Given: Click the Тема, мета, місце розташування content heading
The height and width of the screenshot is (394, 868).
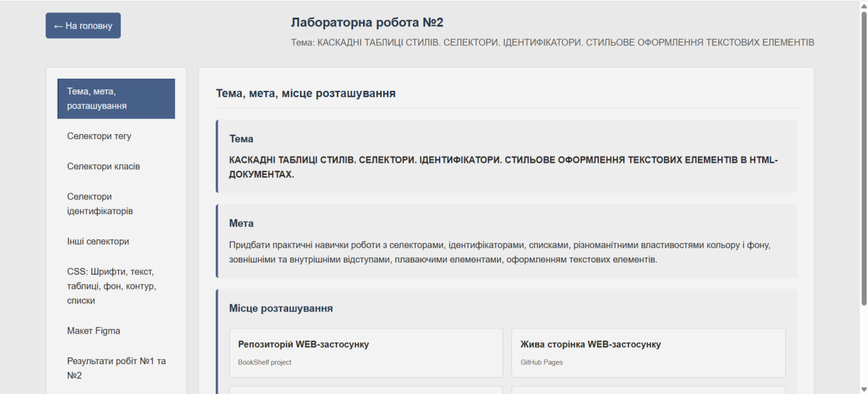Looking at the screenshot, I should pos(306,93).
